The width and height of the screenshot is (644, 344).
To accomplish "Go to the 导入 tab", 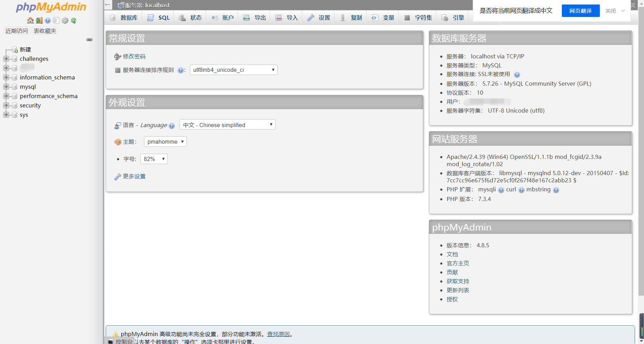I will coord(286,18).
